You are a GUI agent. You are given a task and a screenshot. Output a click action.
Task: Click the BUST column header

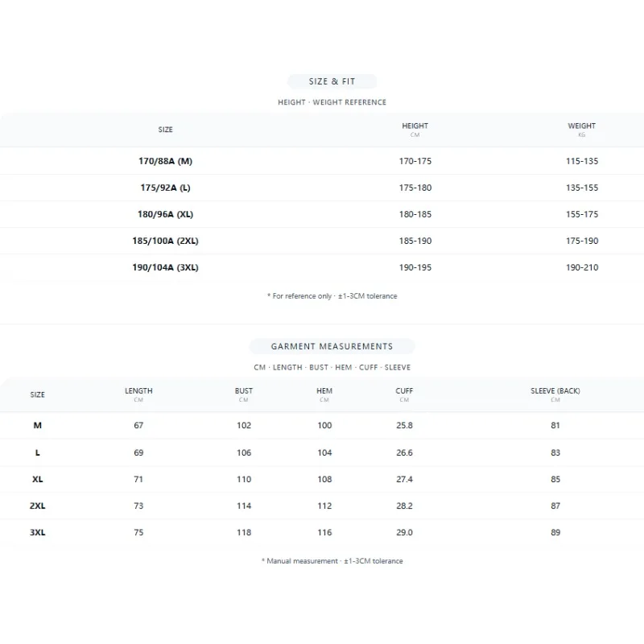pyautogui.click(x=244, y=391)
